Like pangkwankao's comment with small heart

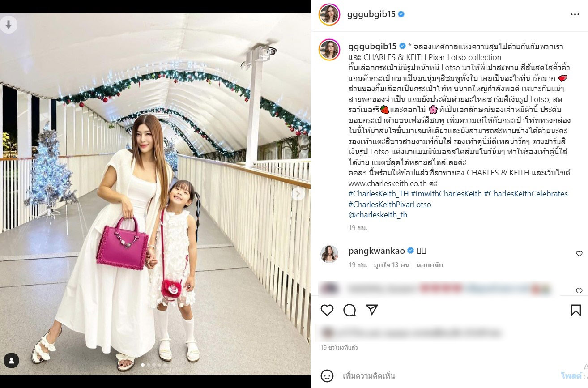[579, 254]
